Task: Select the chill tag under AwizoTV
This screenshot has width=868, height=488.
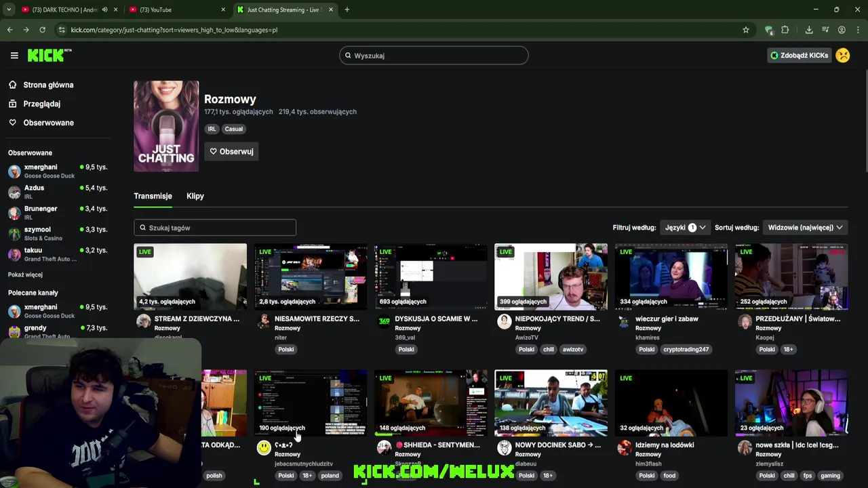Action: point(548,349)
